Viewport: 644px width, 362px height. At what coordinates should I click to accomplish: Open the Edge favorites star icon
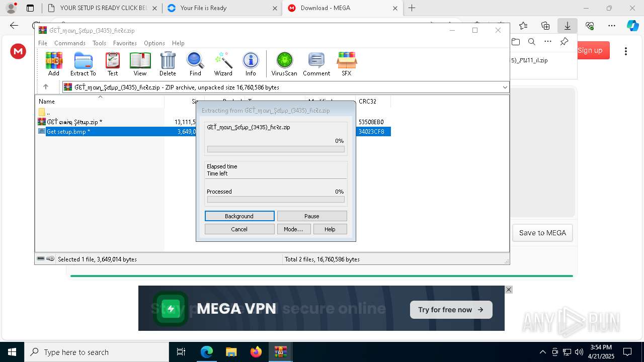tap(523, 26)
